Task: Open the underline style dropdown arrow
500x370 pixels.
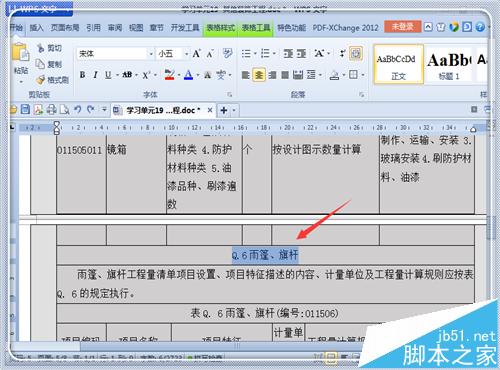Action: (117, 75)
